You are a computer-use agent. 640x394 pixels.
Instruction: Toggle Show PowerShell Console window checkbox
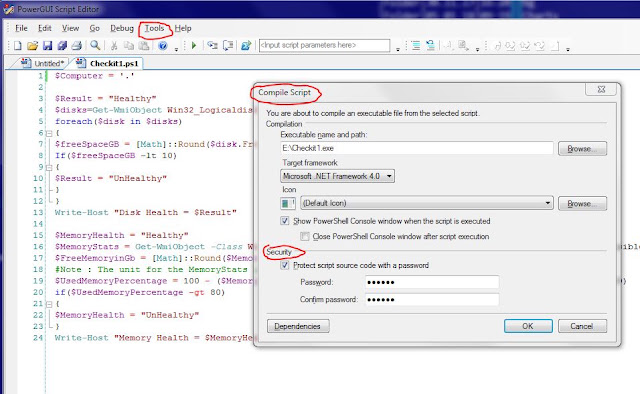pos(284,221)
